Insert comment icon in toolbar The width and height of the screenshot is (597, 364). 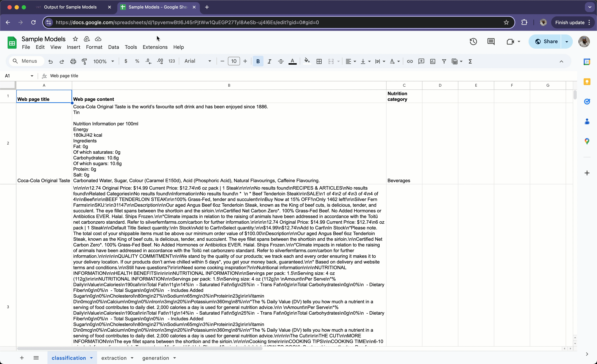pos(421,61)
